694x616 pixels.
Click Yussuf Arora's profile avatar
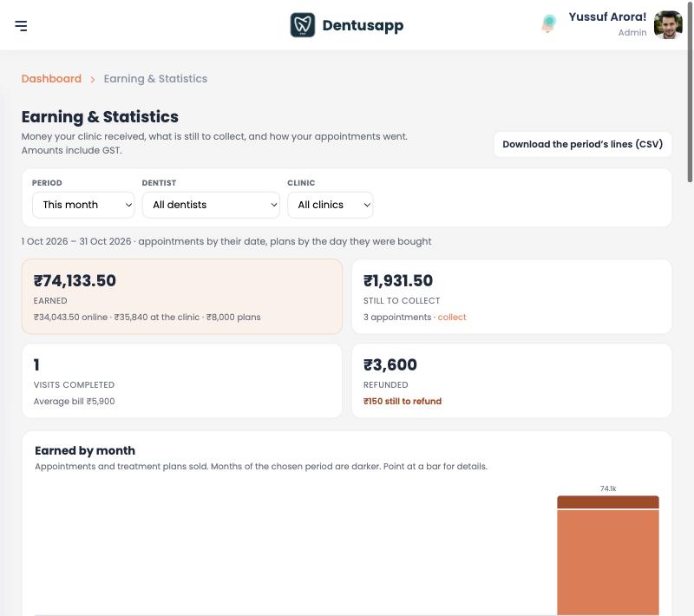tap(668, 25)
